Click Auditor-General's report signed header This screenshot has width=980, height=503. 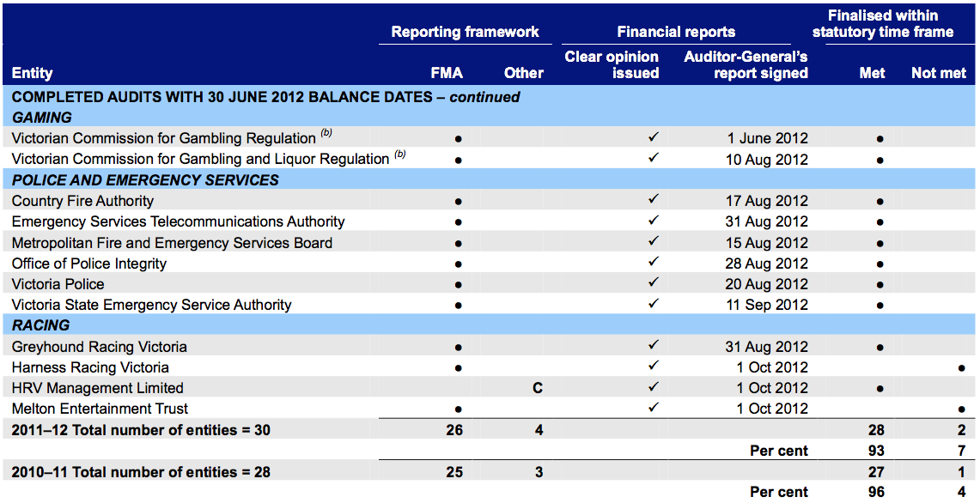(x=746, y=65)
